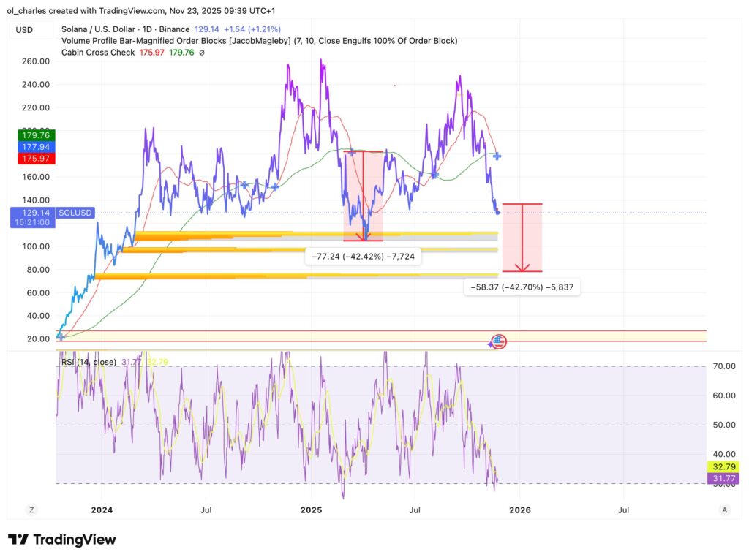Click the -77.24 (-42.42%) measurement label
Viewport: 749px width, 560px height.
(364, 257)
